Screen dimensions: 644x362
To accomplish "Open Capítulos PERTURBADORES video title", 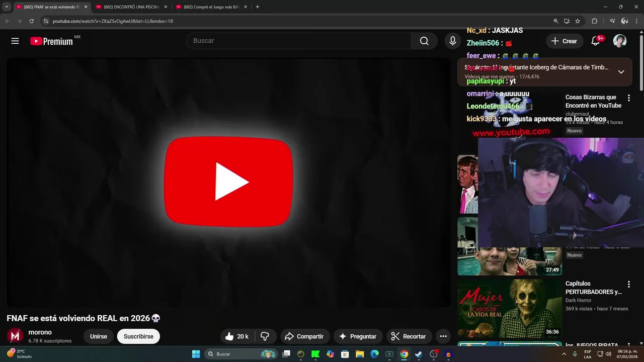I will tap(594, 288).
